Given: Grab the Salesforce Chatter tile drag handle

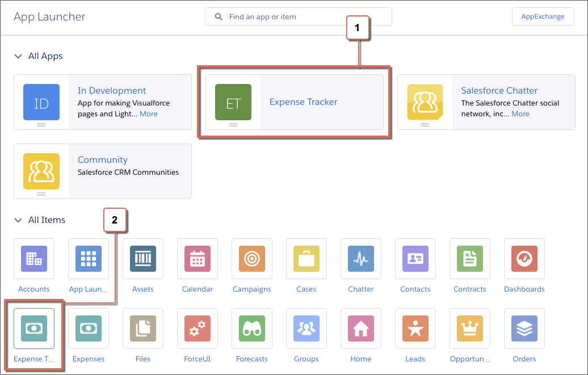Looking at the screenshot, I should tap(425, 125).
